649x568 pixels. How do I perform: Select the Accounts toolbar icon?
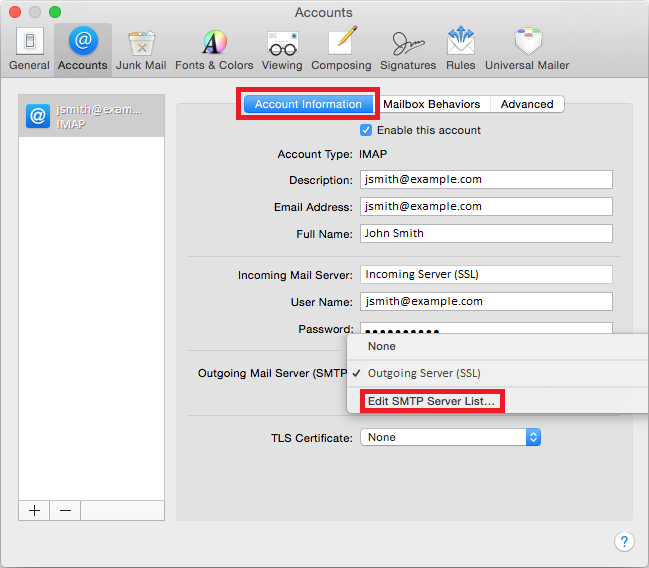click(83, 49)
